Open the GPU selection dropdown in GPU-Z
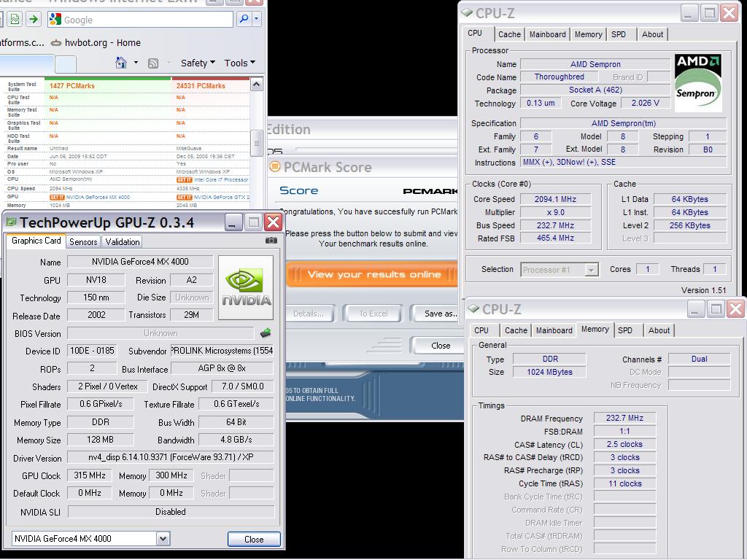The image size is (747, 560). click(x=163, y=539)
